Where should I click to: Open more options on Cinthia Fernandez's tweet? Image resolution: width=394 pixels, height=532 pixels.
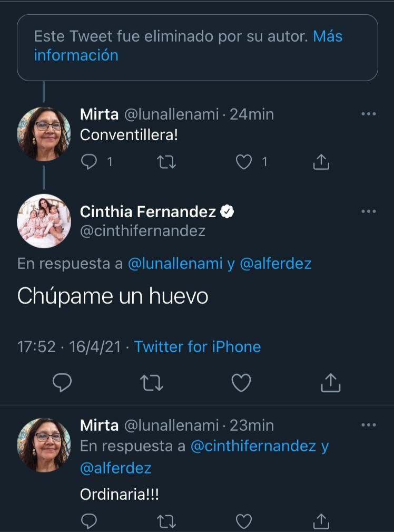(x=369, y=212)
